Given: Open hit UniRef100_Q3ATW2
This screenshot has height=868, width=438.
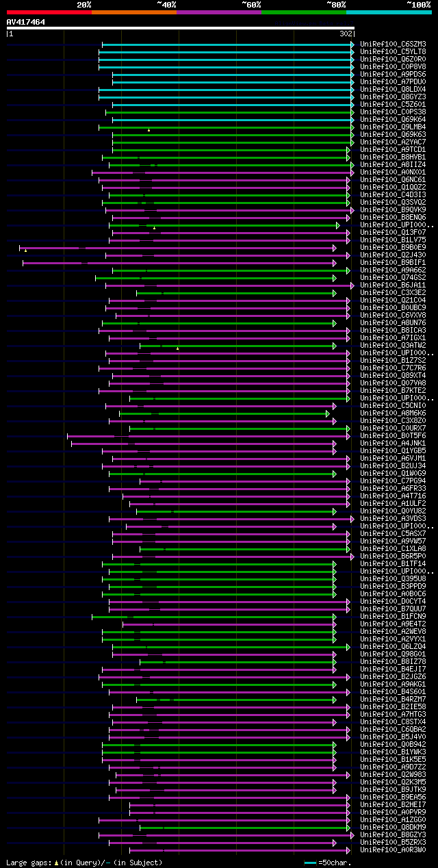Looking at the screenshot, I should click(393, 345).
